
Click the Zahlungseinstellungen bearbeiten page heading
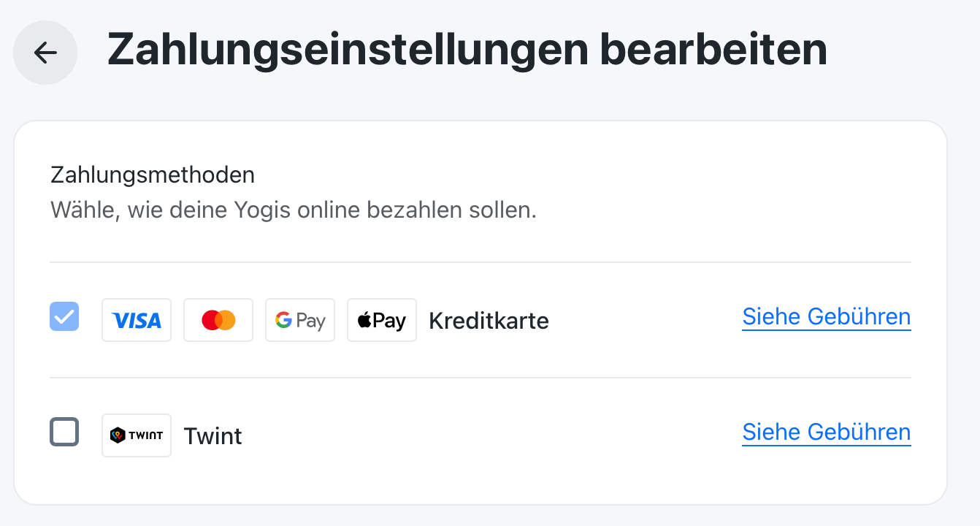point(467,51)
